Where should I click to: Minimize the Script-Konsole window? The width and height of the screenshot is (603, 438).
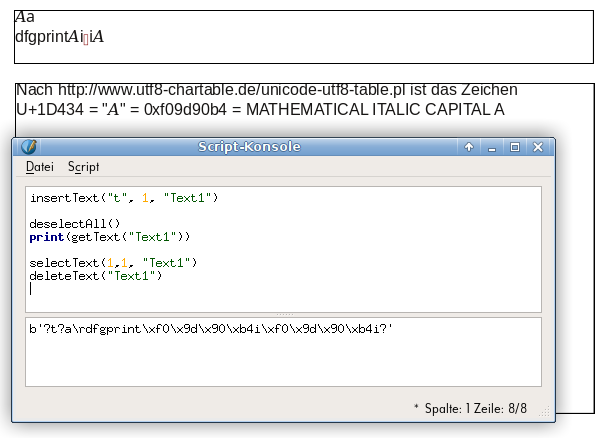click(492, 147)
